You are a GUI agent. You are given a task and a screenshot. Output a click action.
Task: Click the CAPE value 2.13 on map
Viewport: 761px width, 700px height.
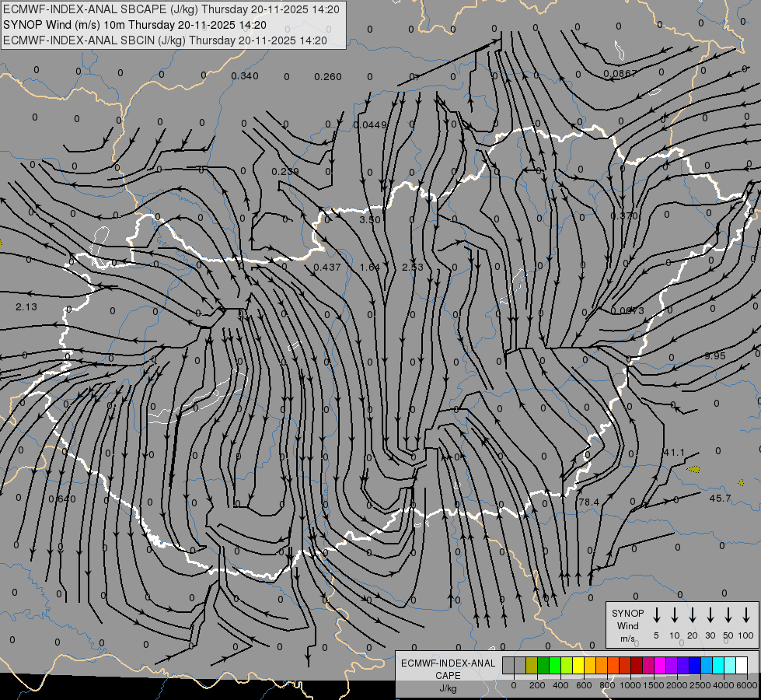tap(26, 306)
